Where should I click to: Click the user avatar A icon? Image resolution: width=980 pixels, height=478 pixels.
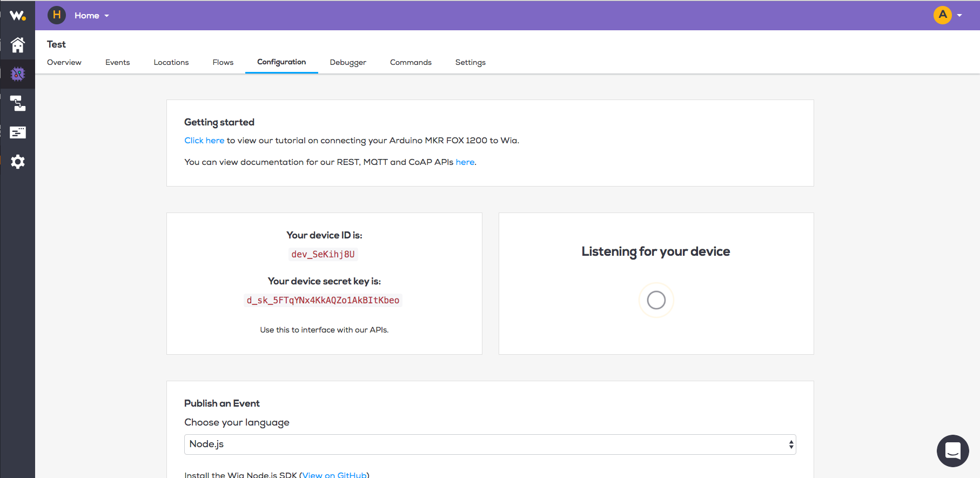[943, 15]
